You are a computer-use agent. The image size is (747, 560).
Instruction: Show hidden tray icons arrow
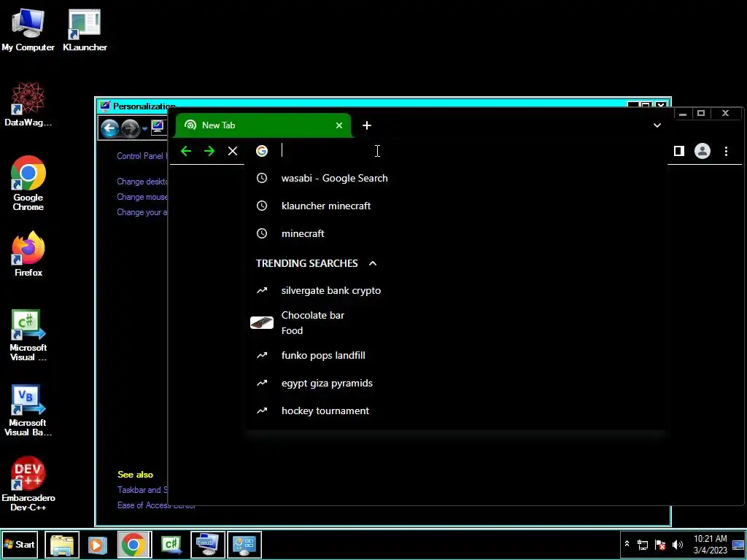[x=627, y=544]
